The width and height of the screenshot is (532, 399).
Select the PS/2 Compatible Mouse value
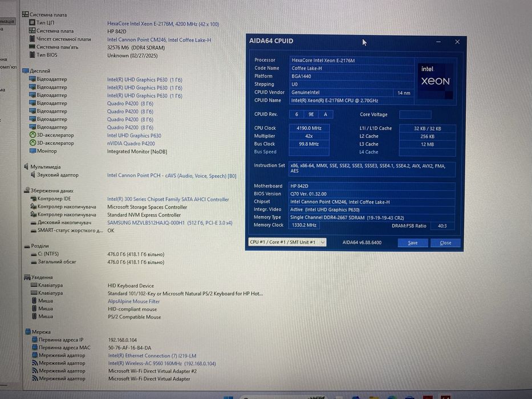[x=135, y=317]
